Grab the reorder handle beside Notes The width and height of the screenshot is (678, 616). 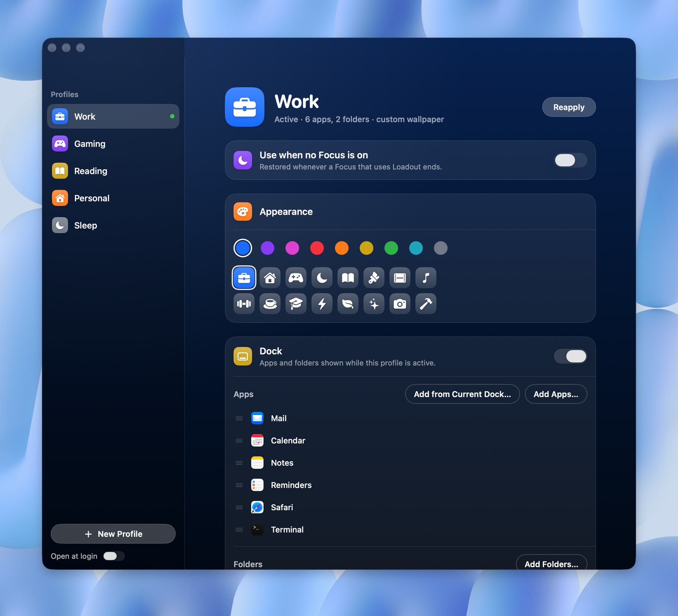tap(239, 463)
